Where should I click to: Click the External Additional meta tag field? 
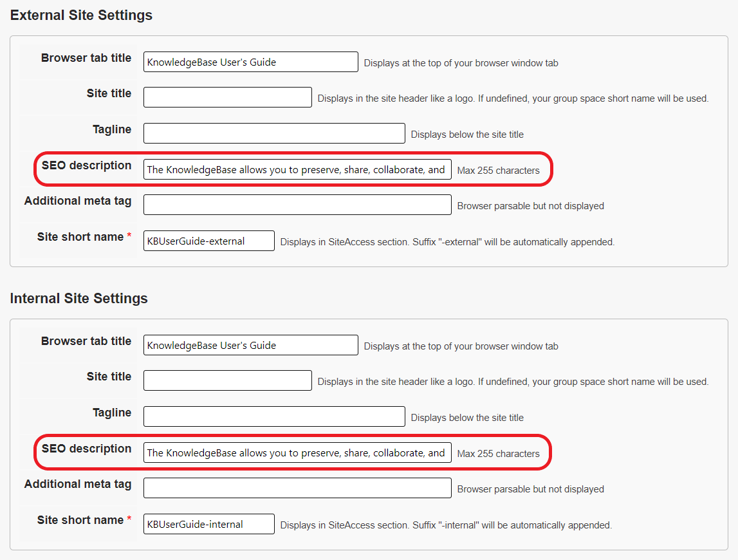297,205
